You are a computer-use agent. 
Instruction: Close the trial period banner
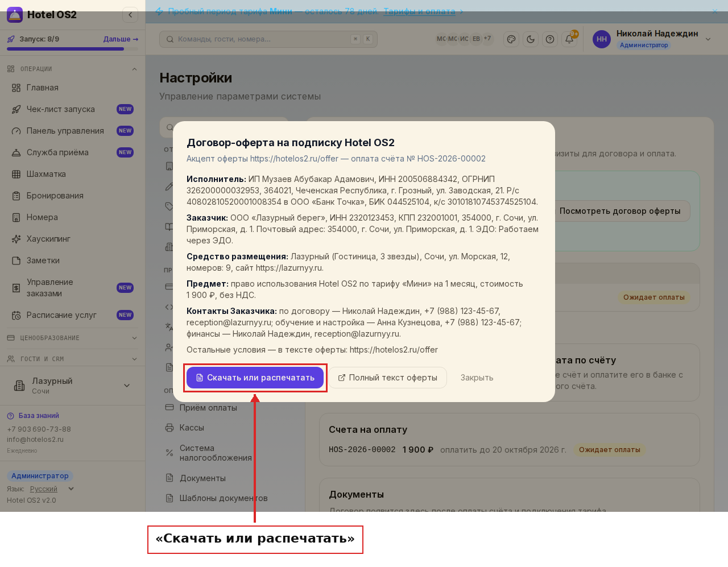click(715, 11)
